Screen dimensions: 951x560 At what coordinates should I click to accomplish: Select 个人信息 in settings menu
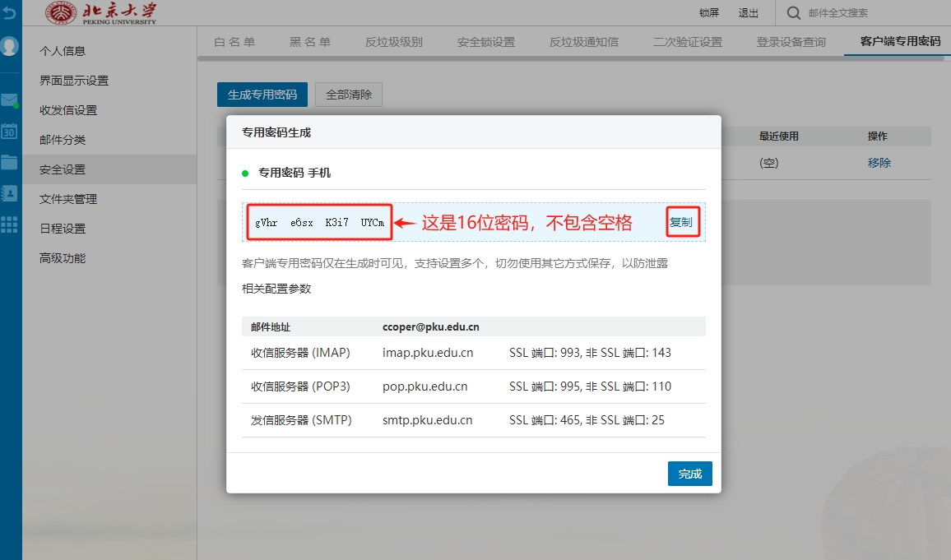click(x=63, y=51)
